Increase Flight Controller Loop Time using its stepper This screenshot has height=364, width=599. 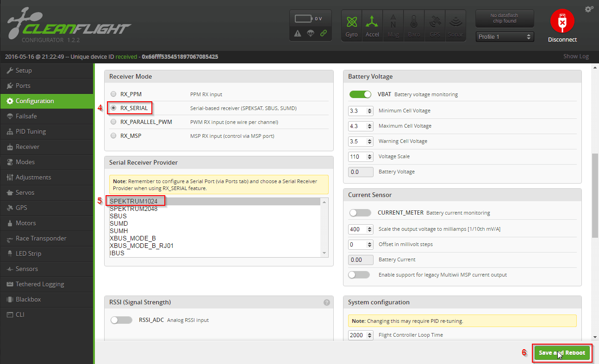pos(369,333)
